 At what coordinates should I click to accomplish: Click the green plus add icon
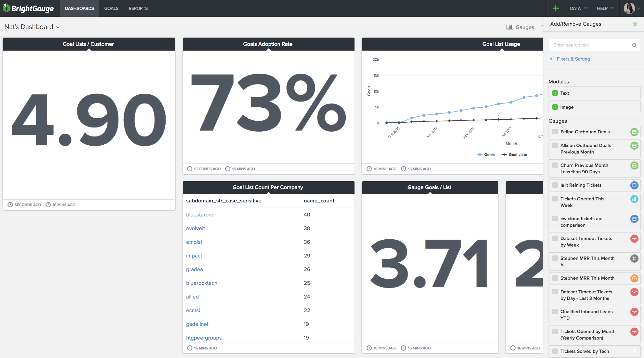(556, 8)
